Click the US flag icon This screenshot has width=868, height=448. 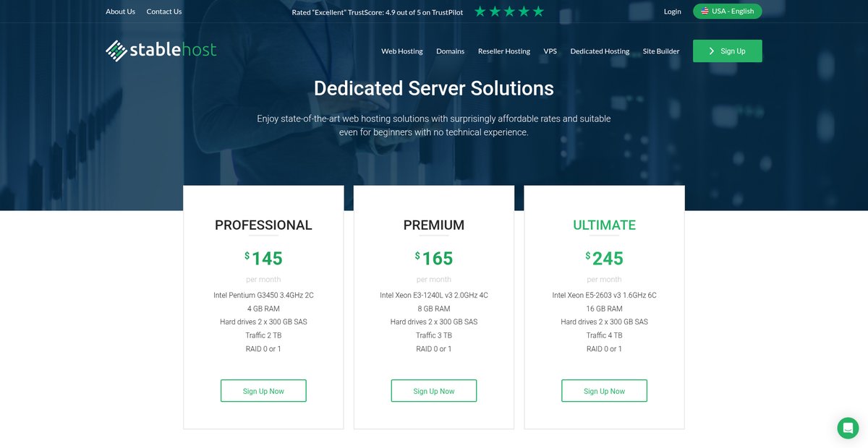705,11
